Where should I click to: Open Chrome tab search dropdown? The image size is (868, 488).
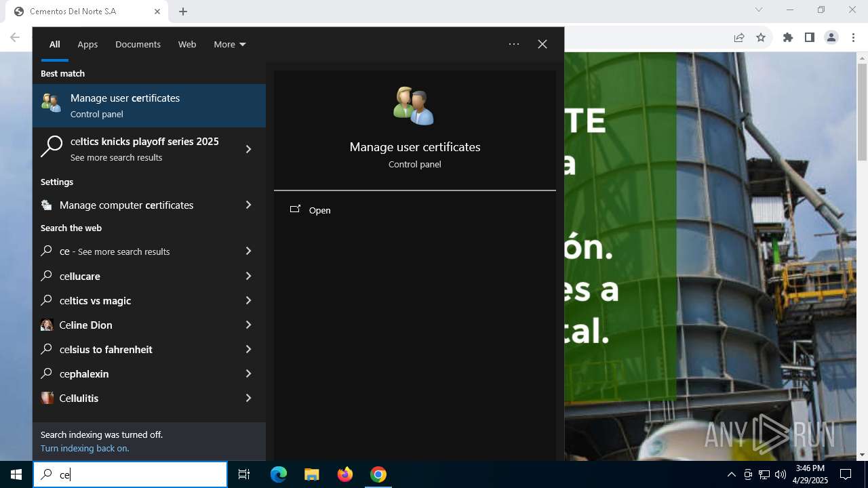pos(759,10)
